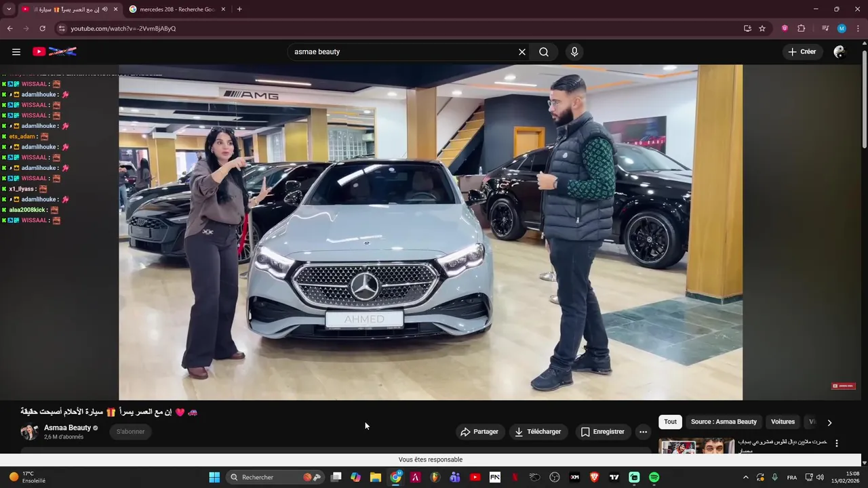This screenshot has width=868, height=488.
Task: Open the weather widget showing 17°C
Action: point(27,477)
